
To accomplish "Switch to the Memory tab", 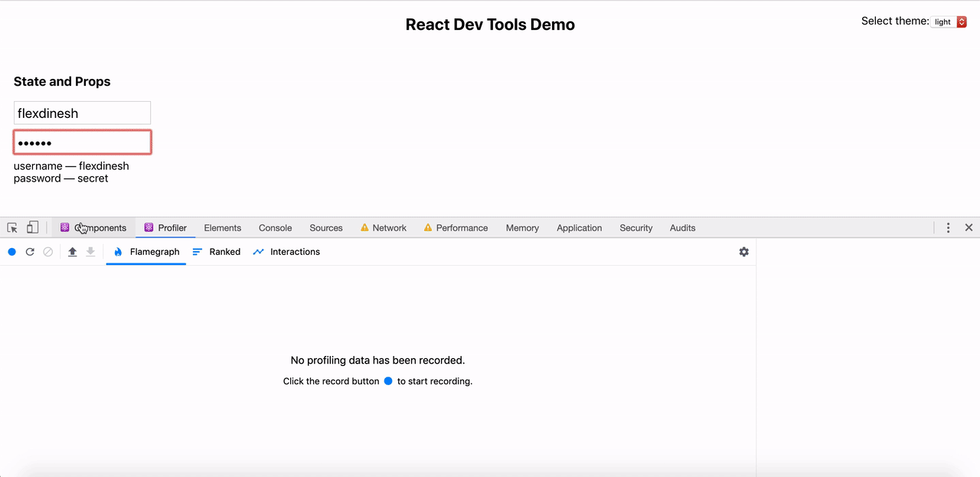I will (522, 227).
